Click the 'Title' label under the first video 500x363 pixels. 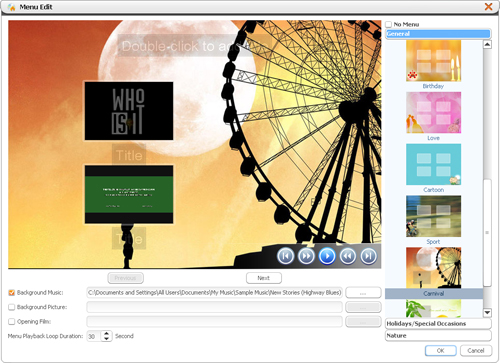pyautogui.click(x=129, y=155)
